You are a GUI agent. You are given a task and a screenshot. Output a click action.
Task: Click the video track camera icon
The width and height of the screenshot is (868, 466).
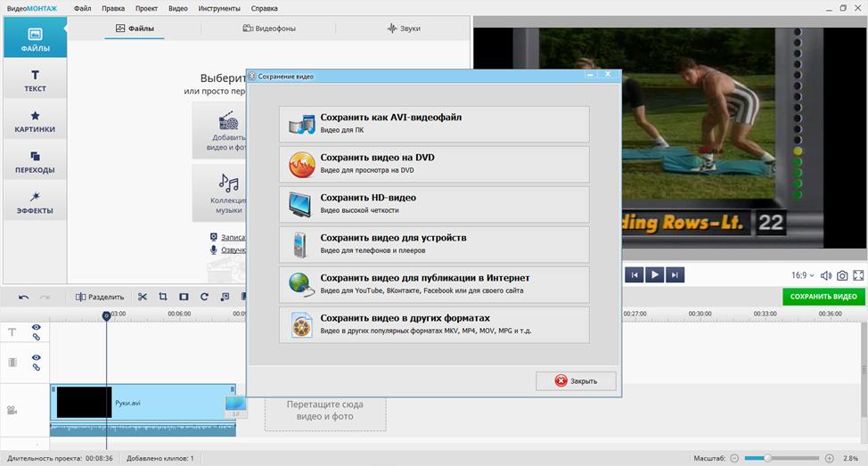click(x=12, y=410)
